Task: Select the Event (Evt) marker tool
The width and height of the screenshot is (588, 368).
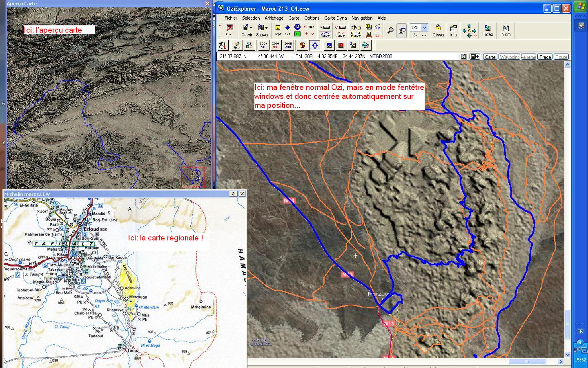Action: (287, 30)
